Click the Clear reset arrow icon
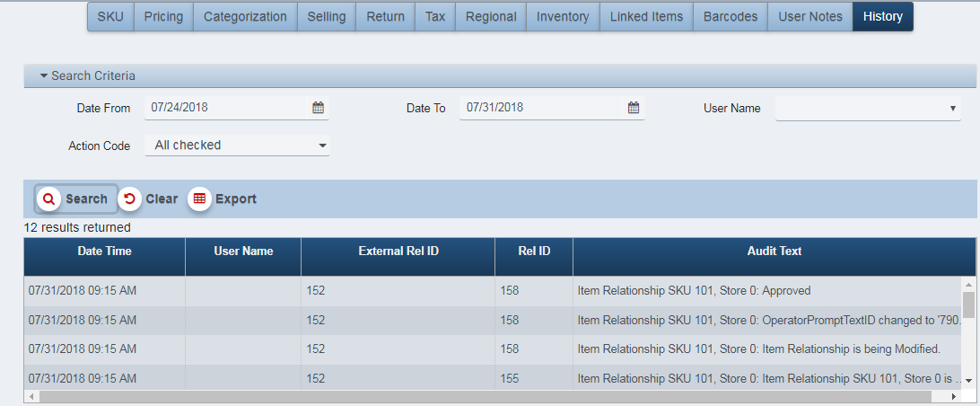 (130, 199)
